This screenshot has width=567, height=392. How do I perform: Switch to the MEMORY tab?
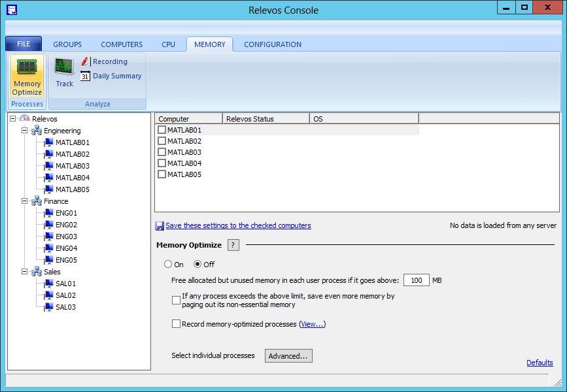210,44
